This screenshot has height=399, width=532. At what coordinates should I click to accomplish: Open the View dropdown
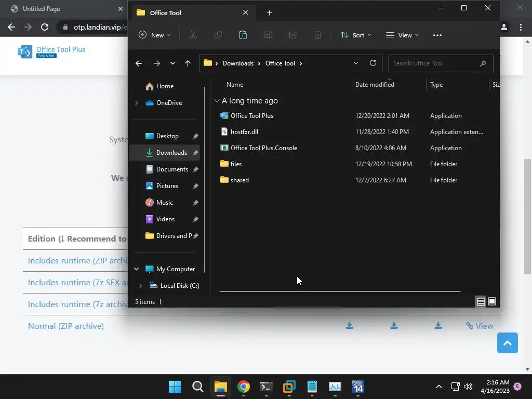coord(402,35)
